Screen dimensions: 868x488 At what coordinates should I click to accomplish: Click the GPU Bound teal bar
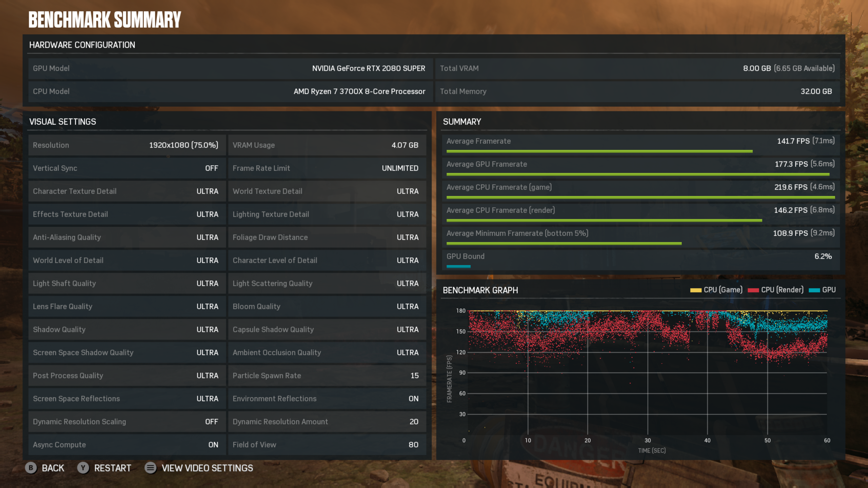pyautogui.click(x=458, y=267)
